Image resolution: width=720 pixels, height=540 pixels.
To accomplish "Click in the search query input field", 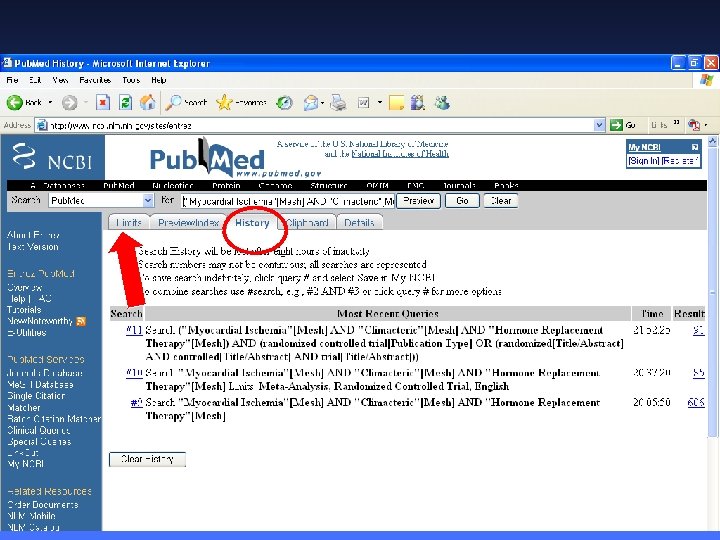I will pos(287,201).
